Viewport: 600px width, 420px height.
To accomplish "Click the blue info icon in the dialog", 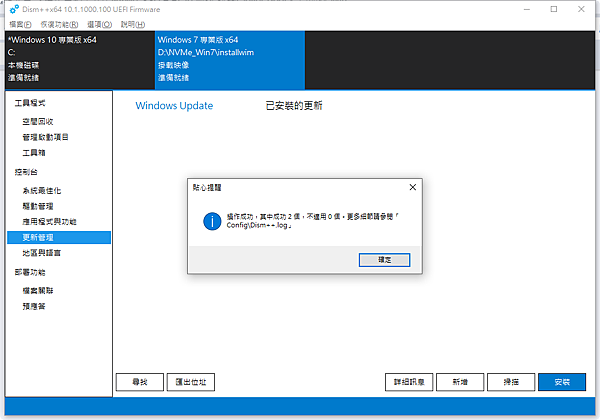I will [212, 221].
